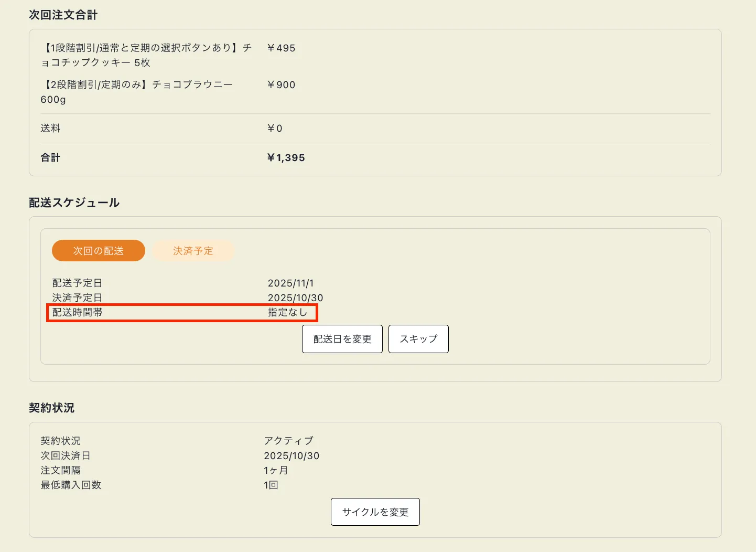Click the チョコブラウニー 600g product name
756x552 pixels.
(x=136, y=92)
